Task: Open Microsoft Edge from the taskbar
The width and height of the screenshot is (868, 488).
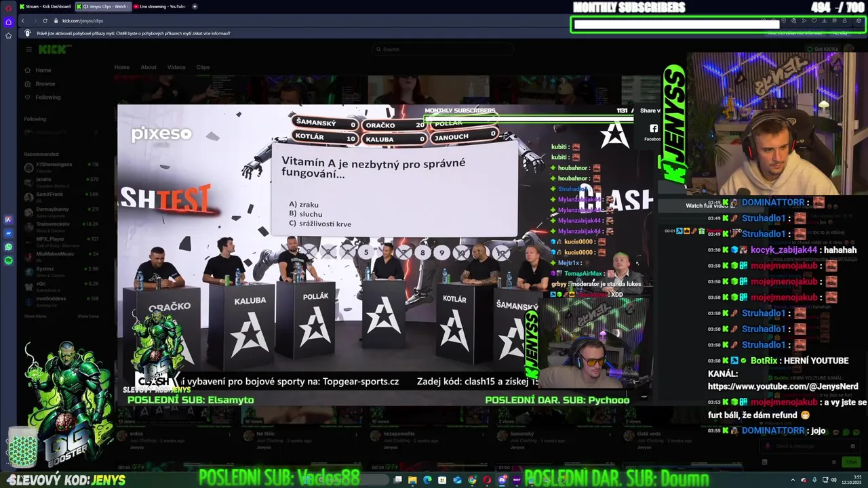Action: (x=427, y=480)
